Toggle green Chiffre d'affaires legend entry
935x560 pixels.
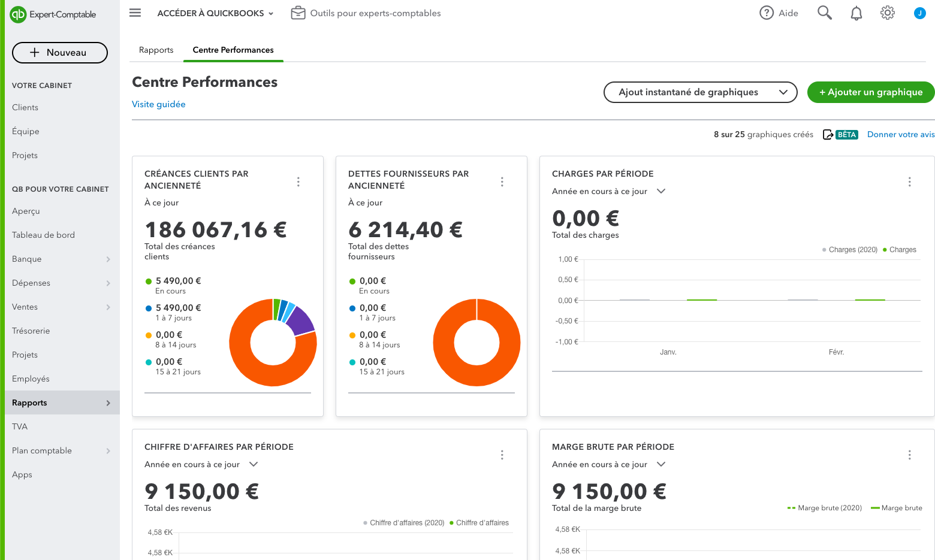coord(479,523)
